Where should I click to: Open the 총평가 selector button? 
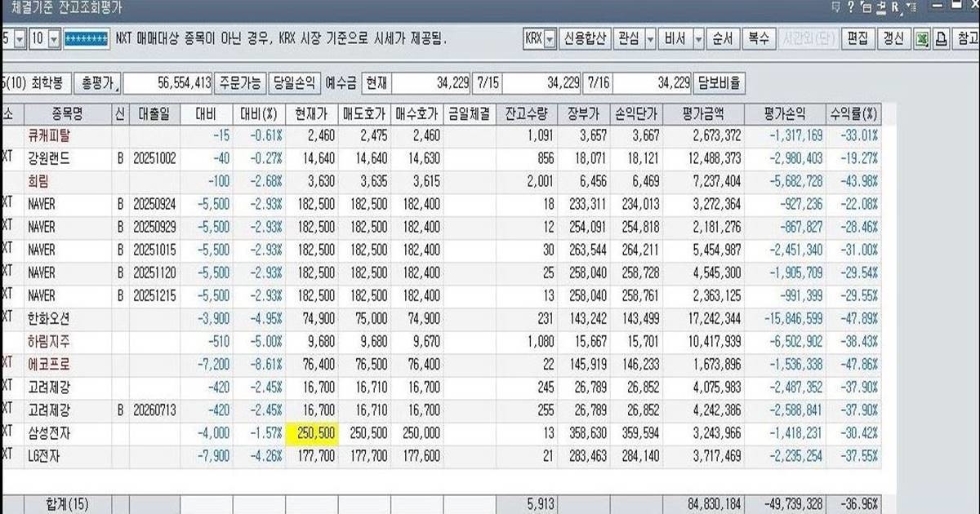click(x=97, y=82)
